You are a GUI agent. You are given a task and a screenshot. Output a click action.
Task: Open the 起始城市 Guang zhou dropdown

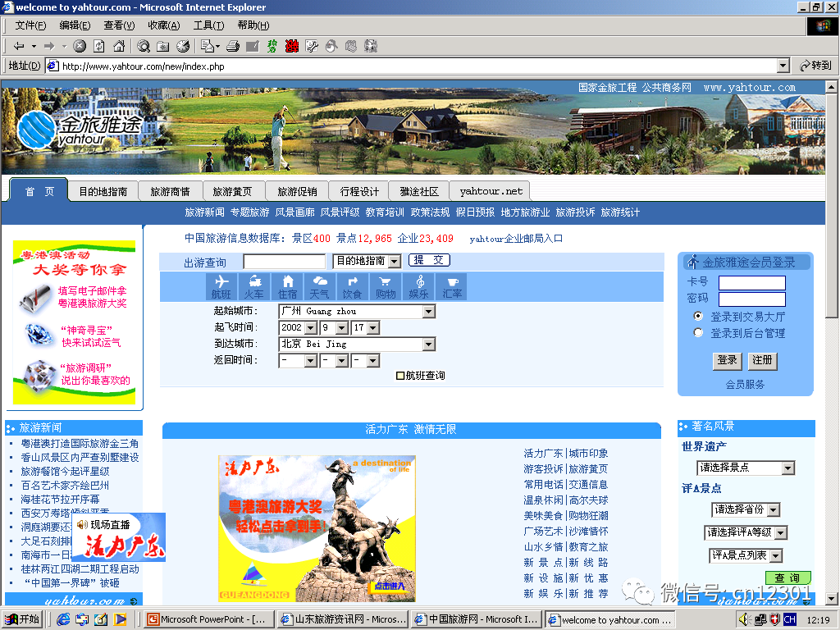(x=428, y=311)
